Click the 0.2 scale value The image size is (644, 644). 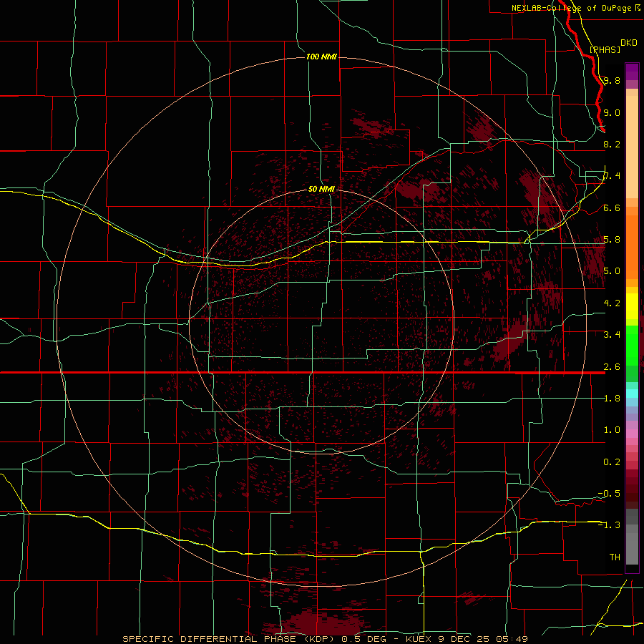(612, 462)
